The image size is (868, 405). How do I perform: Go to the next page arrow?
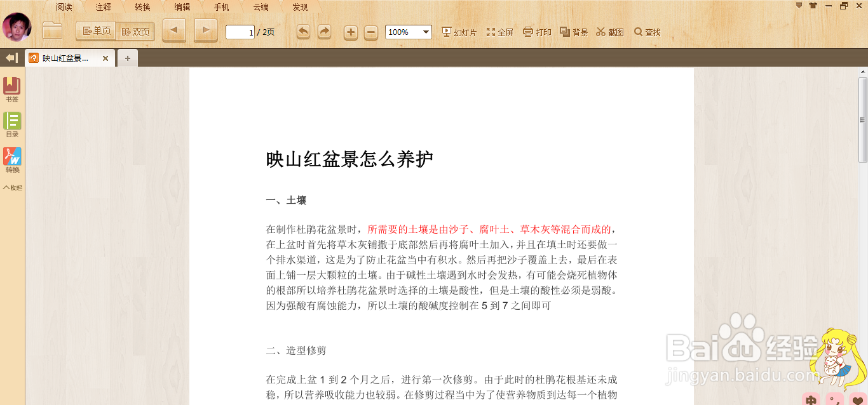pyautogui.click(x=206, y=30)
